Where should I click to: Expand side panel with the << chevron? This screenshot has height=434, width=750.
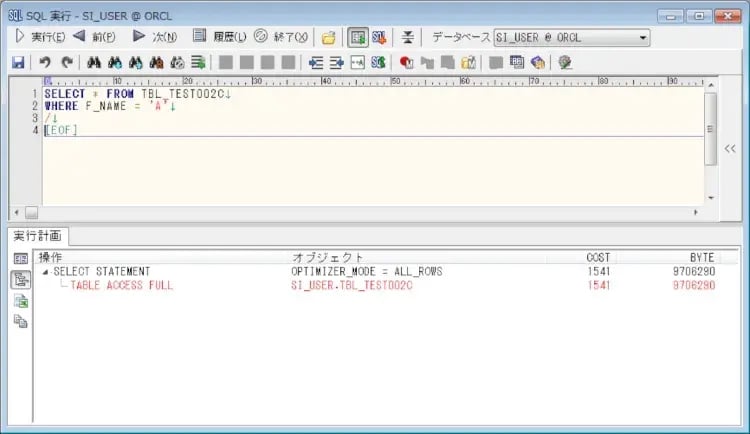730,148
